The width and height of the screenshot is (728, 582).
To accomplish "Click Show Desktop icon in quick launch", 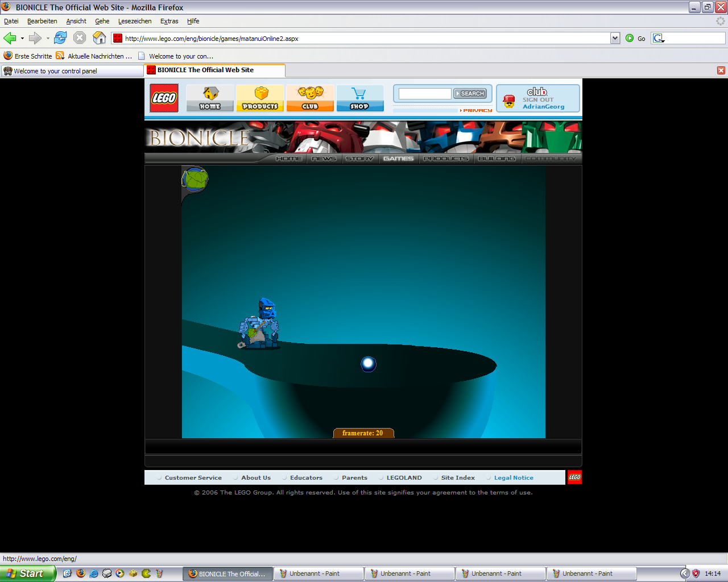I will pyautogui.click(x=67, y=573).
